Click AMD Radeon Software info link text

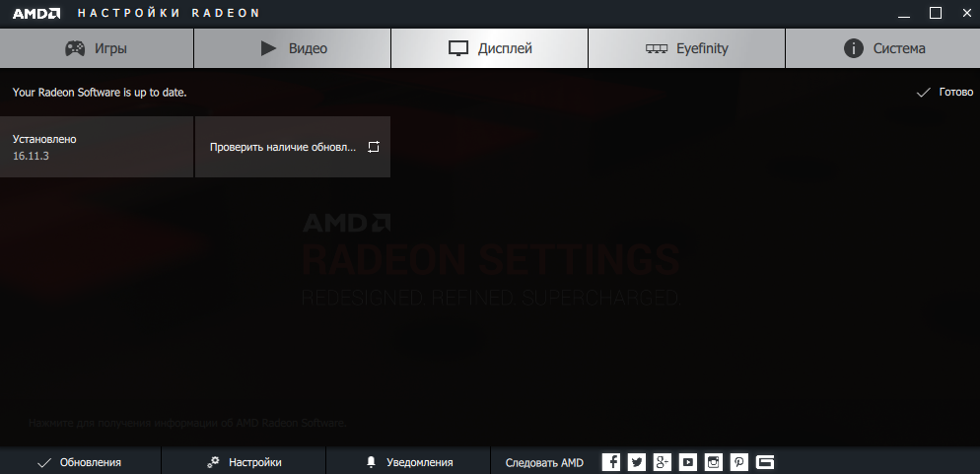pyautogui.click(x=187, y=423)
